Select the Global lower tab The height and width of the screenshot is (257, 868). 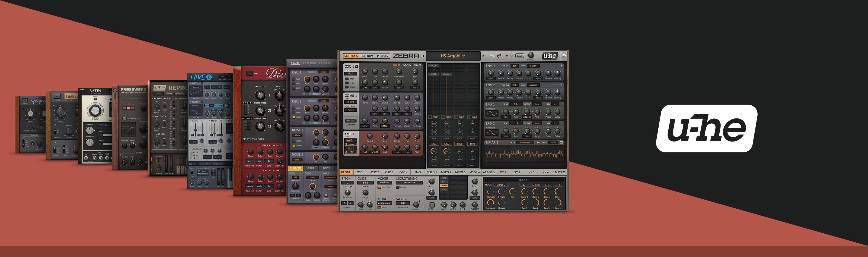tap(346, 172)
